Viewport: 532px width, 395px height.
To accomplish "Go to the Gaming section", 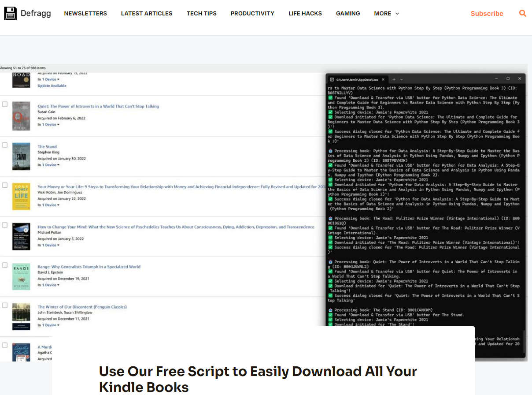I will pos(348,13).
